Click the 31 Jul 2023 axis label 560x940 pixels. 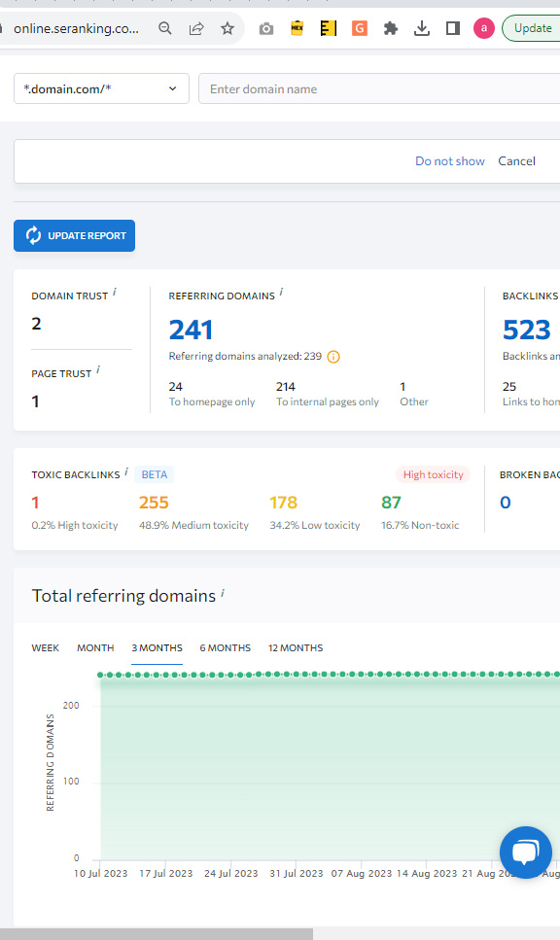(x=297, y=874)
